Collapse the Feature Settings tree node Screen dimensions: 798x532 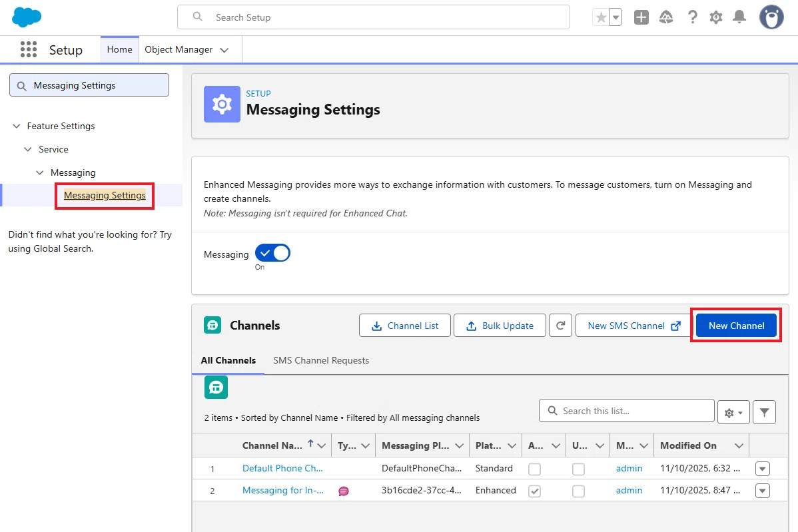(x=16, y=126)
